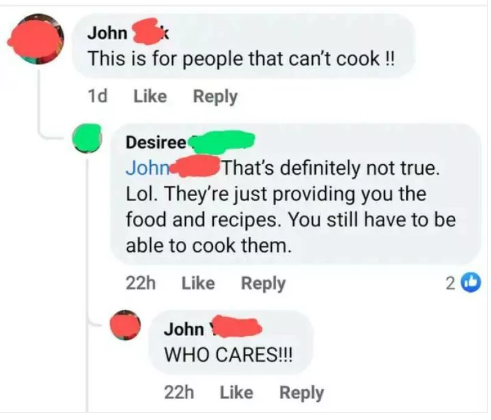This screenshot has width=491, height=420.
Task: Open Desiree's comment 22h timestamp
Action: pos(140,283)
